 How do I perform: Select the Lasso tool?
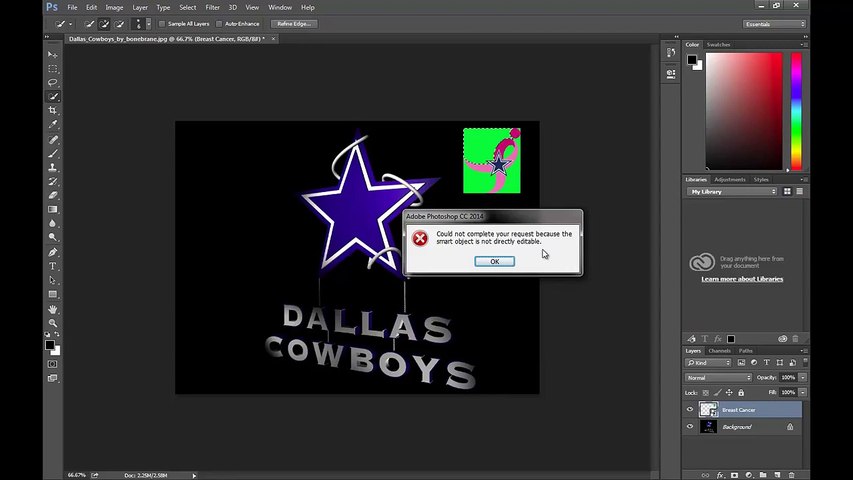click(53, 83)
